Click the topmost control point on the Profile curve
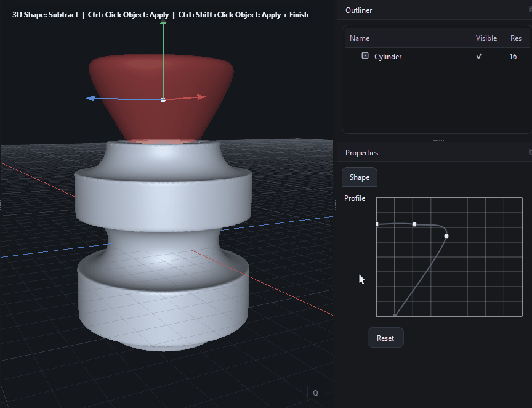The image size is (532, 408). point(414,224)
